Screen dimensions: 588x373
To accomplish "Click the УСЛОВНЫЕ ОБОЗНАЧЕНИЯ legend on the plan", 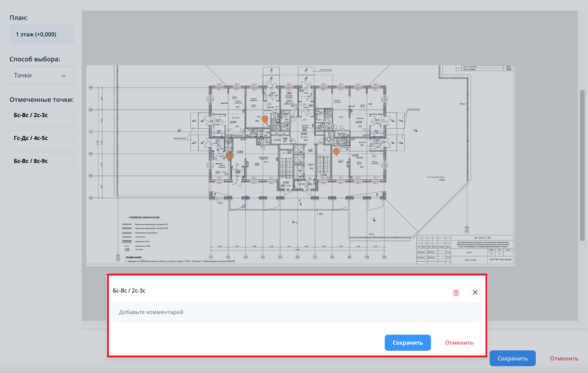I will pyautogui.click(x=144, y=217).
